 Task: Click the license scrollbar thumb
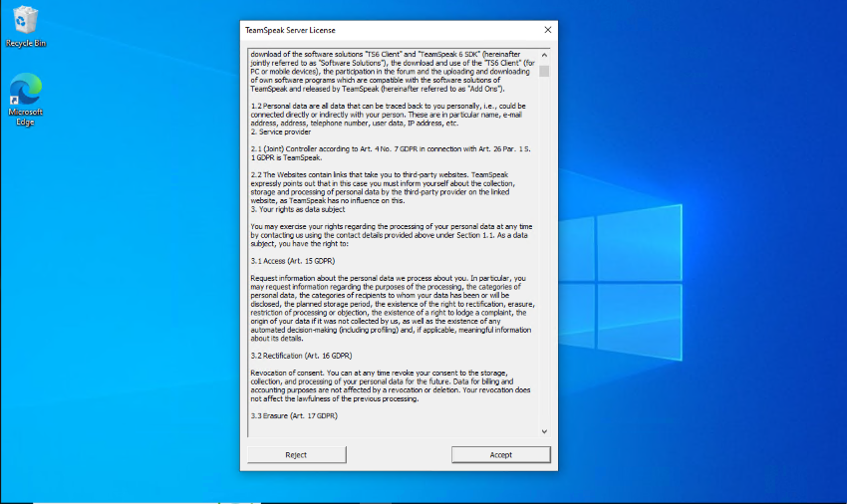[x=544, y=71]
